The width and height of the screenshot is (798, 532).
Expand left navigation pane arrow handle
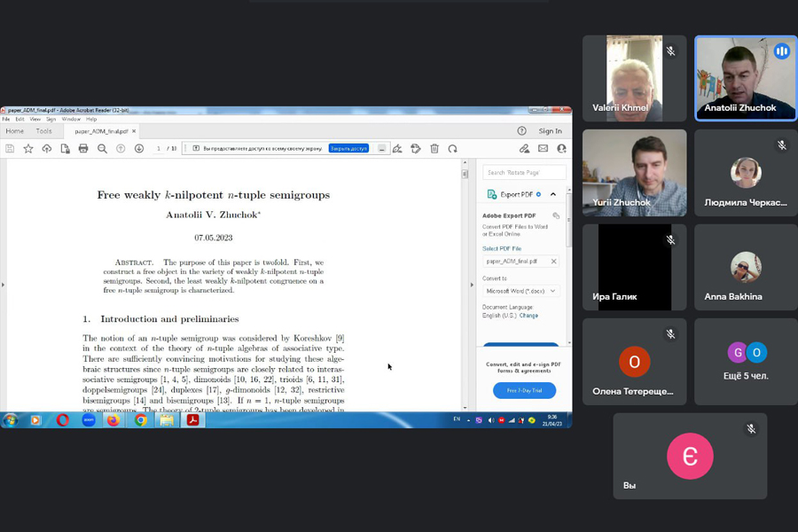click(x=3, y=285)
